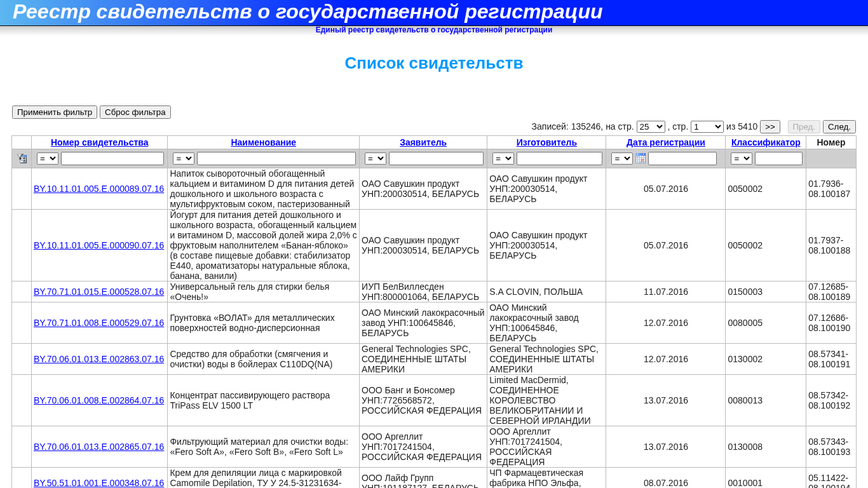Screen dimensions: 868x488
Task: Open the calendar date picker icon
Action: click(641, 158)
